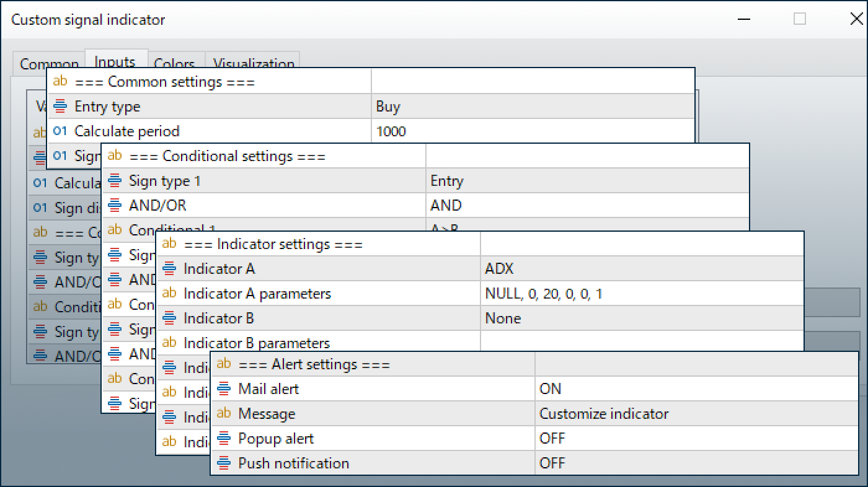Edit the Message value Customize indicator
The height and width of the screenshot is (487, 868).
click(x=696, y=414)
